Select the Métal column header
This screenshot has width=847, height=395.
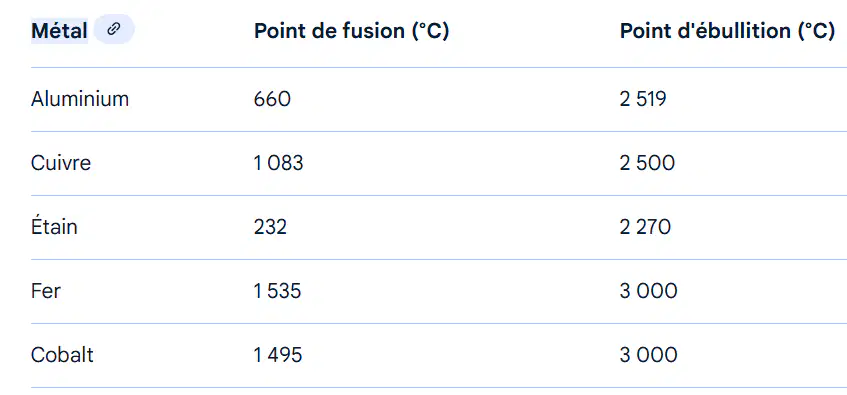point(59,31)
